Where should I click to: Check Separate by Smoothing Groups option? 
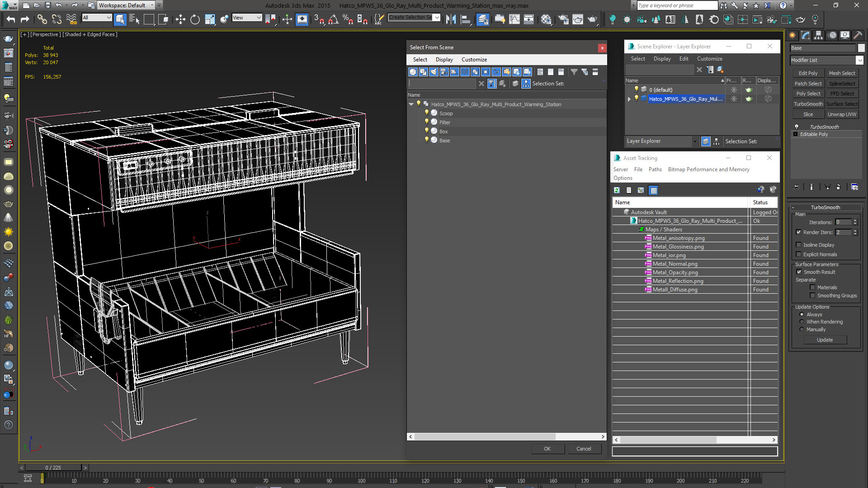(x=812, y=296)
